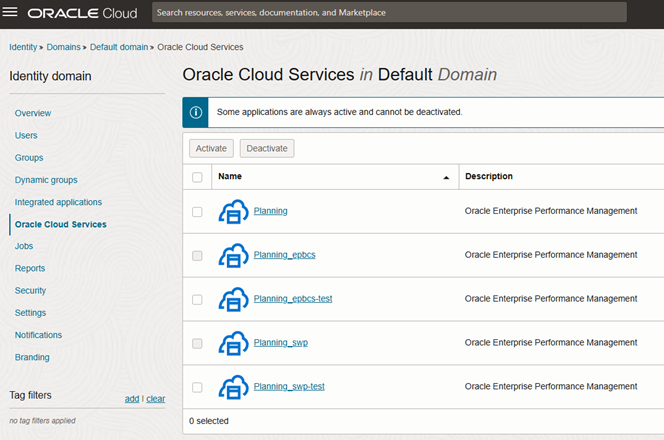
Task: Focus the search resources input field
Action: click(x=390, y=13)
